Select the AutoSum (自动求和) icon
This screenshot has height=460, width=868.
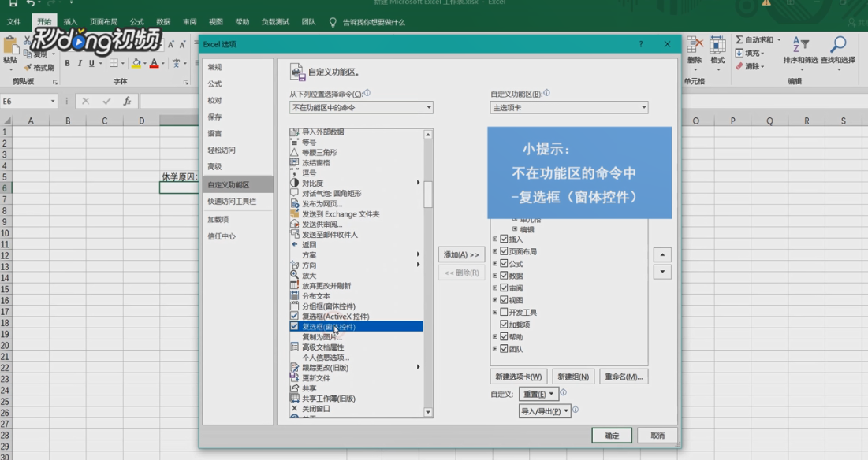coord(739,39)
